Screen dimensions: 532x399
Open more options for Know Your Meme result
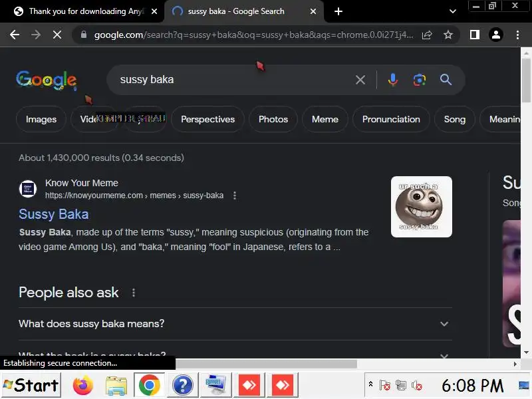[x=235, y=196]
